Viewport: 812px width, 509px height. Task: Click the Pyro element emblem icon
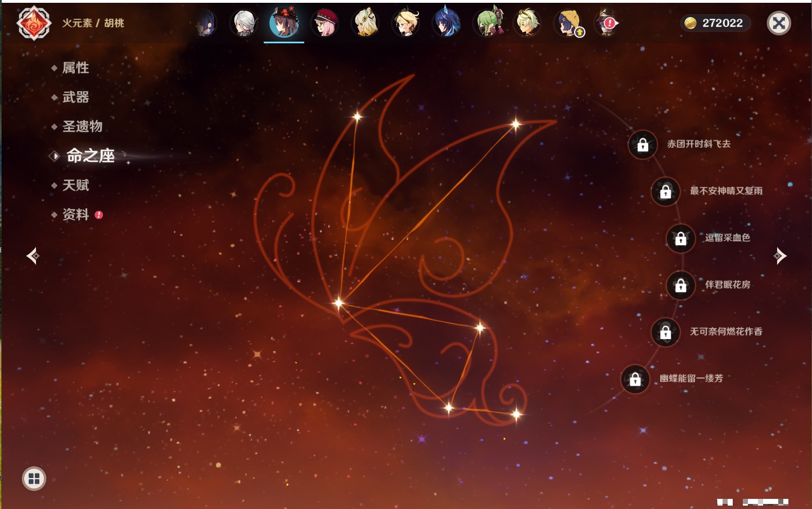pos(34,23)
